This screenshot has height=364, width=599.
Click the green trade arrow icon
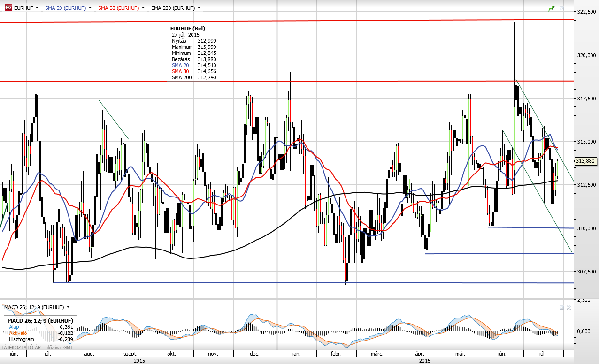click(x=552, y=8)
